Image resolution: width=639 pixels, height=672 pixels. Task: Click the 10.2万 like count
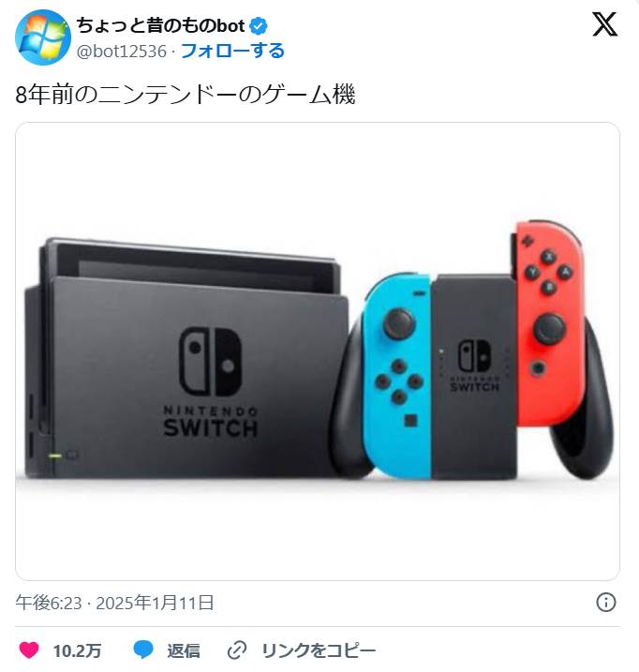tap(77, 650)
